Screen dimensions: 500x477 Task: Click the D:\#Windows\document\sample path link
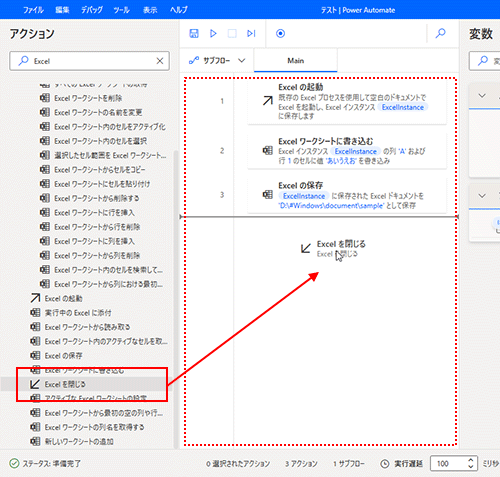coord(331,206)
